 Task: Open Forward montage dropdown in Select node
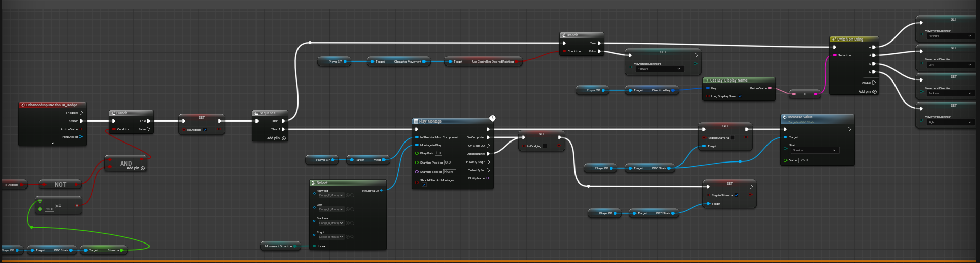point(331,195)
